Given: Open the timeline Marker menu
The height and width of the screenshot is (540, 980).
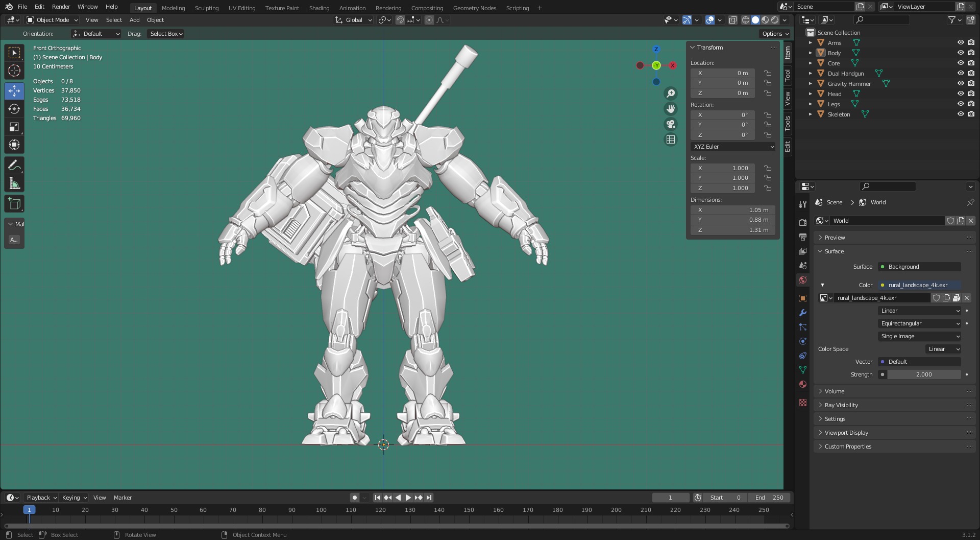Looking at the screenshot, I should 122,498.
